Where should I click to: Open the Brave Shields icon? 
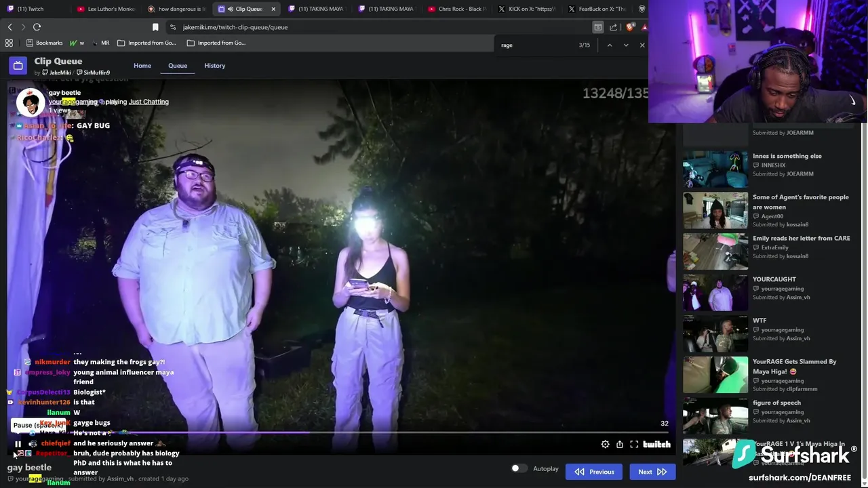pyautogui.click(x=630, y=27)
